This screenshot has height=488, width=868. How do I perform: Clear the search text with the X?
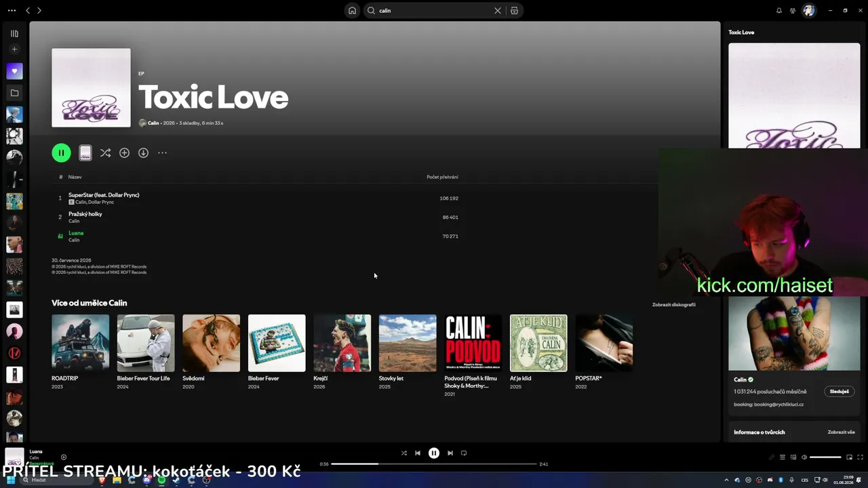pos(498,10)
